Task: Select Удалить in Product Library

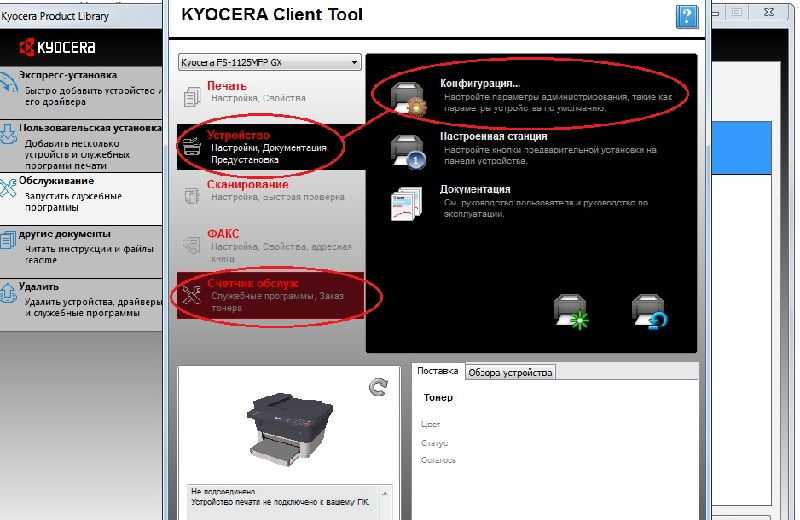Action: (x=82, y=305)
